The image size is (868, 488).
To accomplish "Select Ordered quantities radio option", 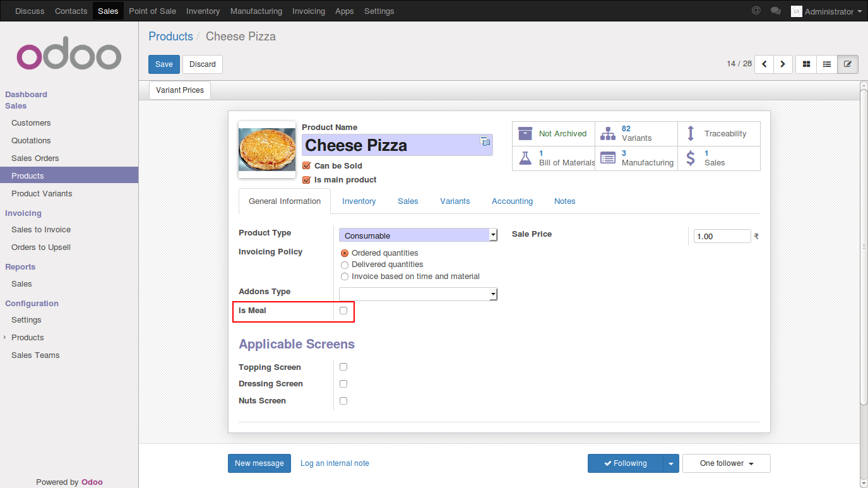I will click(345, 253).
